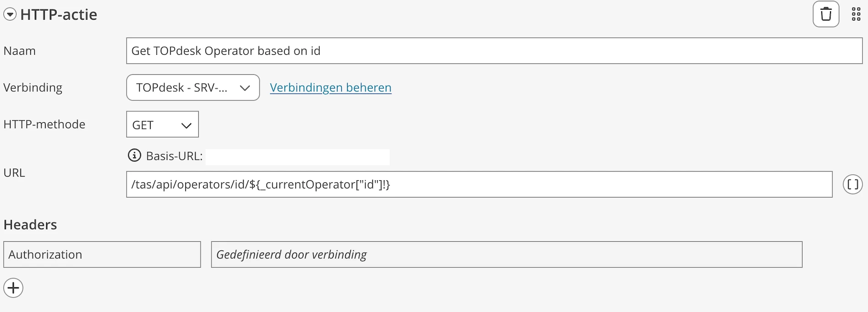Click the HTTP-methode label
The width and height of the screenshot is (868, 312).
pos(44,124)
